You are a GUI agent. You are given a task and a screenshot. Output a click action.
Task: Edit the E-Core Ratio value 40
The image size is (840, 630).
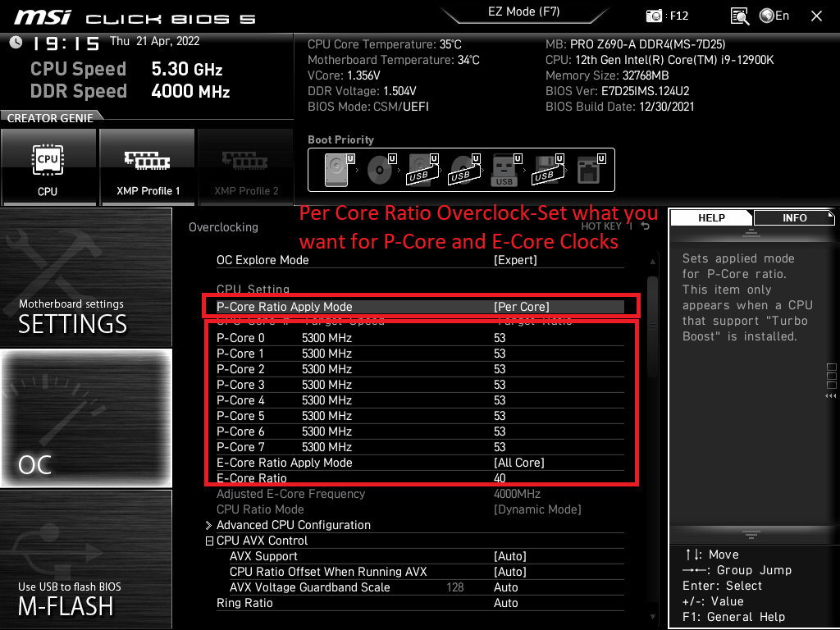point(500,478)
